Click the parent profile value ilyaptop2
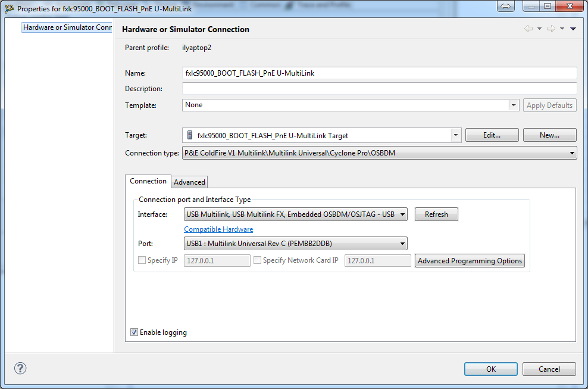The height and width of the screenshot is (389, 588). 196,48
